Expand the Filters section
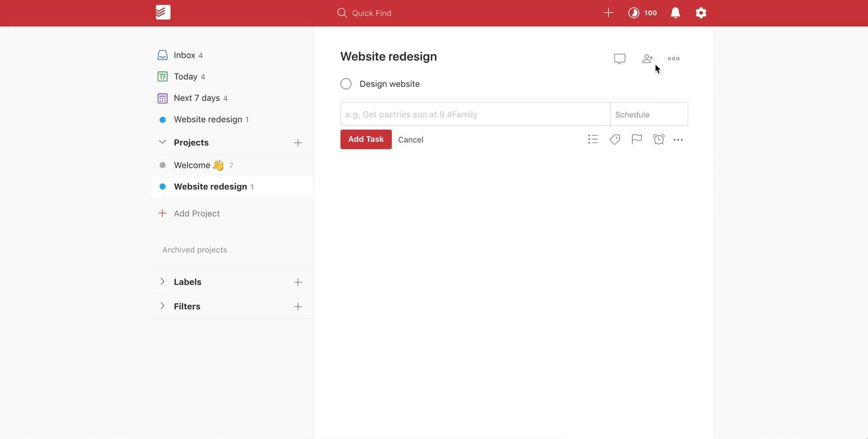The image size is (868, 439). tap(162, 306)
